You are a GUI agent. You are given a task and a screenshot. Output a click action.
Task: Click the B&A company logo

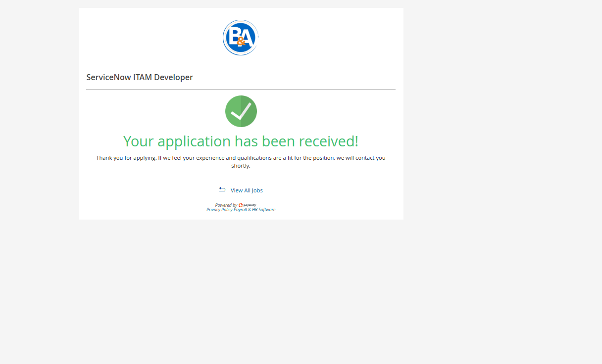pyautogui.click(x=241, y=38)
